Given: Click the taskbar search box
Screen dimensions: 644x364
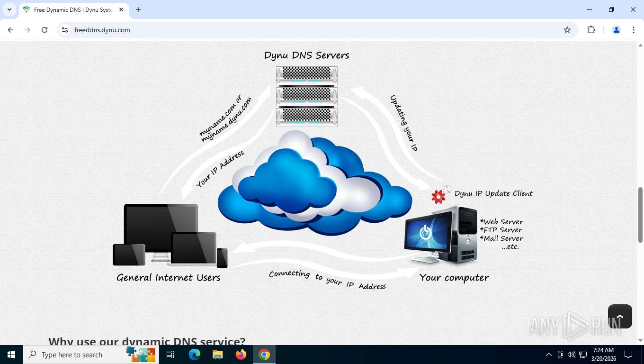Looking at the screenshot, I should point(91,355).
